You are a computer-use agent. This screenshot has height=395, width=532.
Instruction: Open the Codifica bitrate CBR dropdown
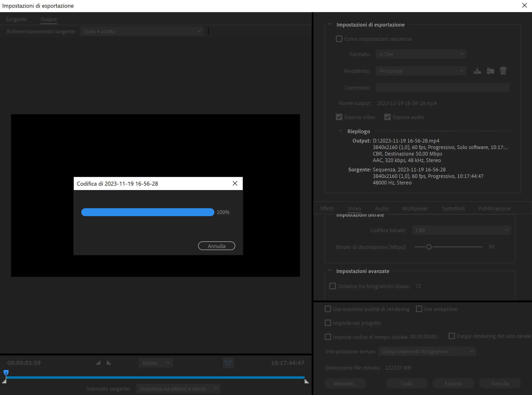[461, 230]
